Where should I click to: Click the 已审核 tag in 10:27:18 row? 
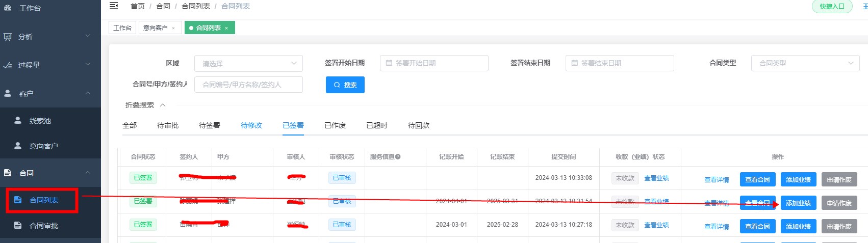[x=342, y=225]
